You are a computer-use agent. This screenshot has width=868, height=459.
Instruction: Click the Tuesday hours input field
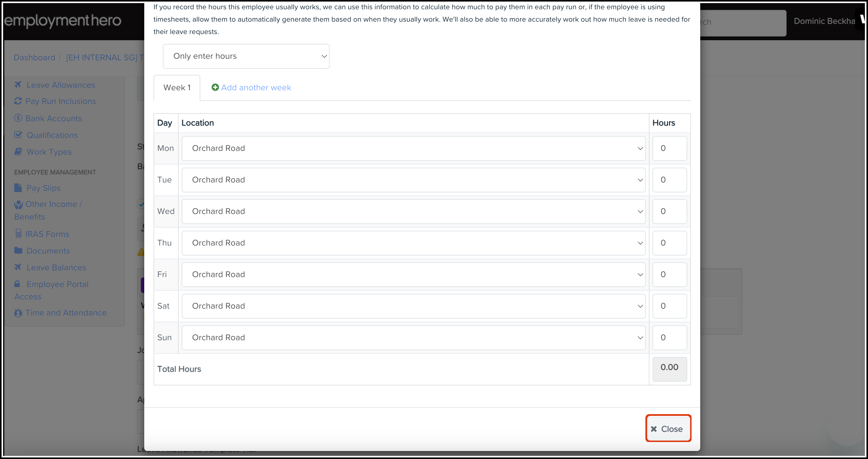point(669,180)
